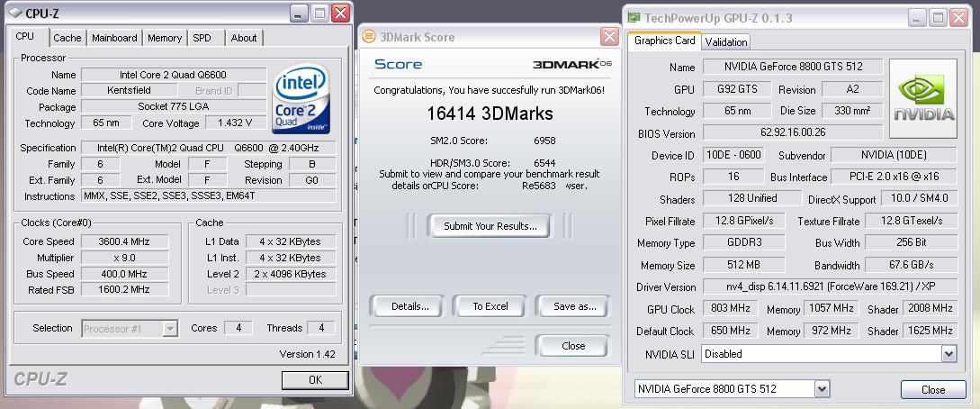Click Submit Your Results button
Viewport: 980px width, 409px height.
pos(490,226)
